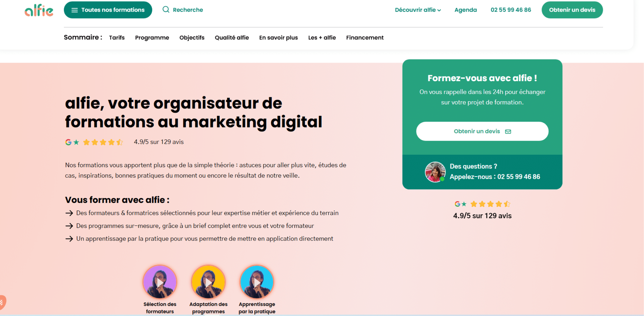Click the header phone number 02 55 99 46 86
The width and height of the screenshot is (644, 316).
point(511,10)
